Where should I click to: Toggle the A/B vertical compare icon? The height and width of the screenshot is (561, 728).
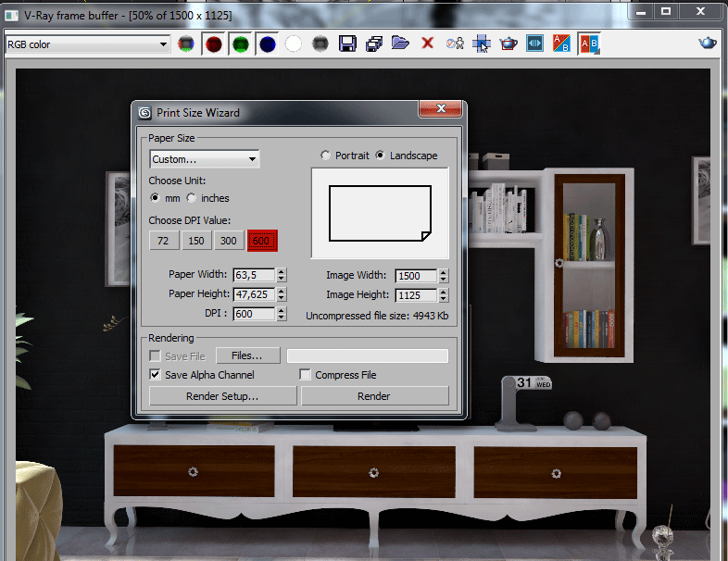(589, 44)
